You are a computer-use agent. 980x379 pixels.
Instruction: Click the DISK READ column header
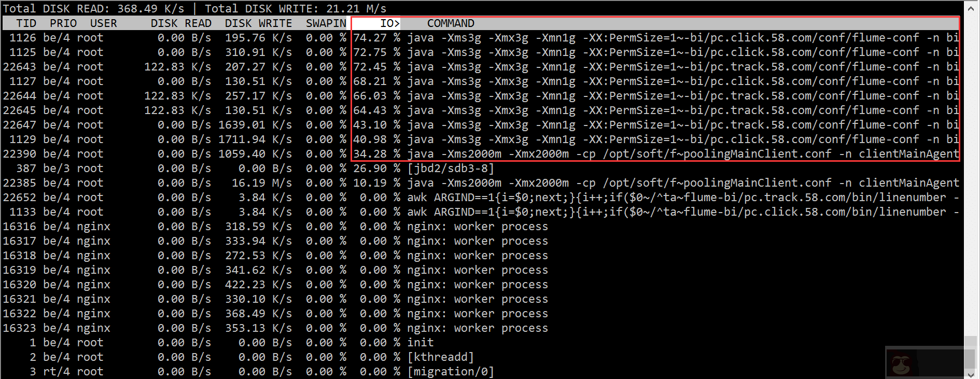181,23
